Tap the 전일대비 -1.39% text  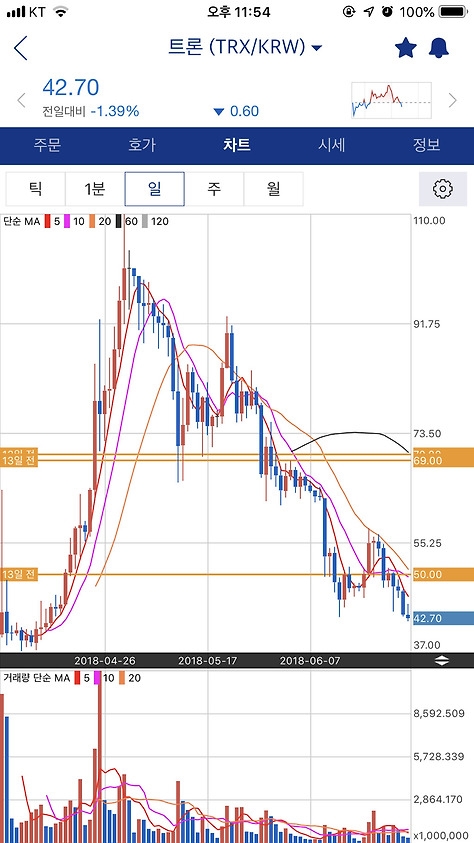91,111
